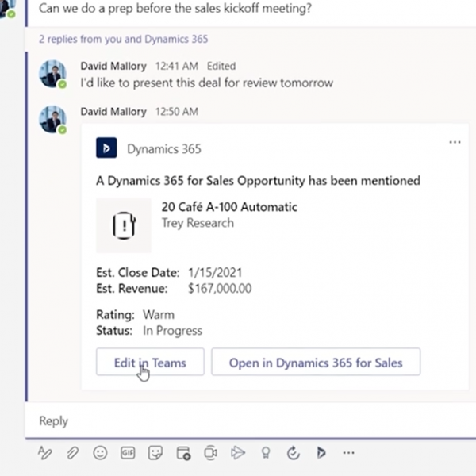This screenshot has height=476, width=476.
Task: Start a Meet now video call
Action: click(x=210, y=453)
